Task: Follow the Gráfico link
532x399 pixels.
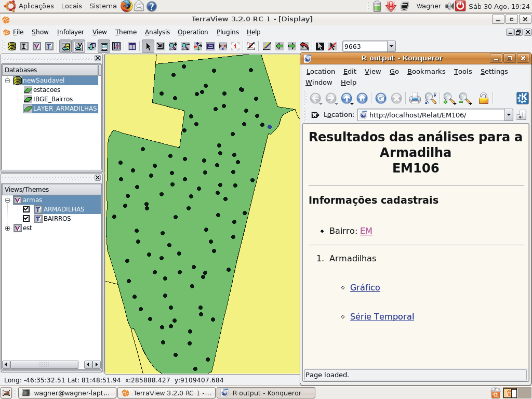Action: [x=365, y=287]
